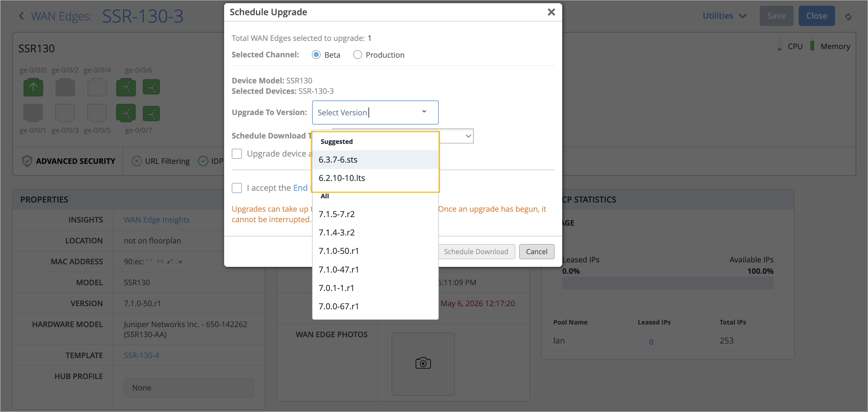
Task: Click the camera icon in WAN Edge Photos
Action: tap(423, 363)
